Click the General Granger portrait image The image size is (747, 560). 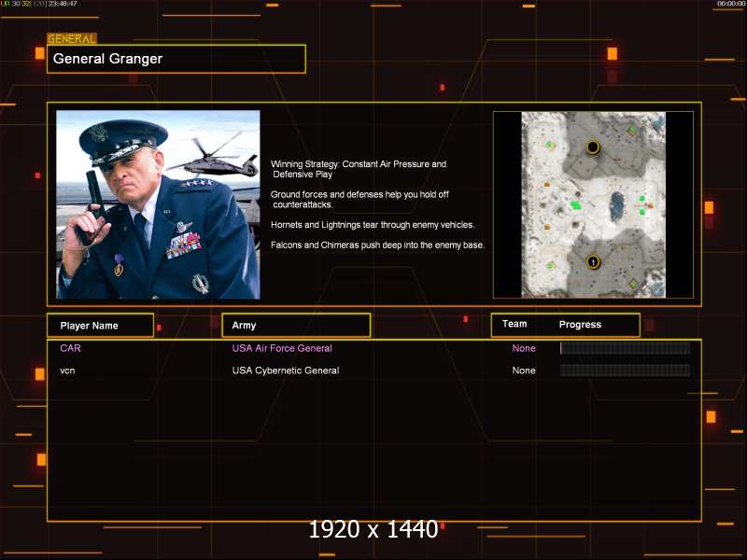tap(158, 204)
